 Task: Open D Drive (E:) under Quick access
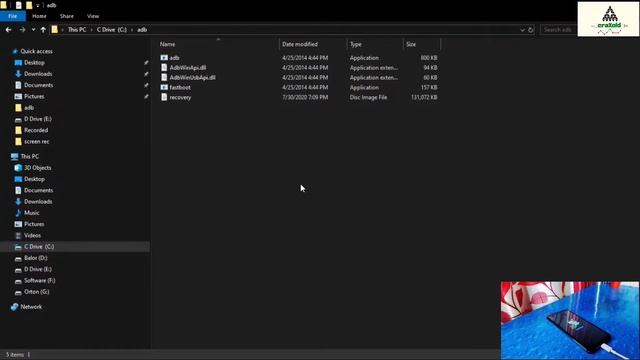(x=38, y=119)
